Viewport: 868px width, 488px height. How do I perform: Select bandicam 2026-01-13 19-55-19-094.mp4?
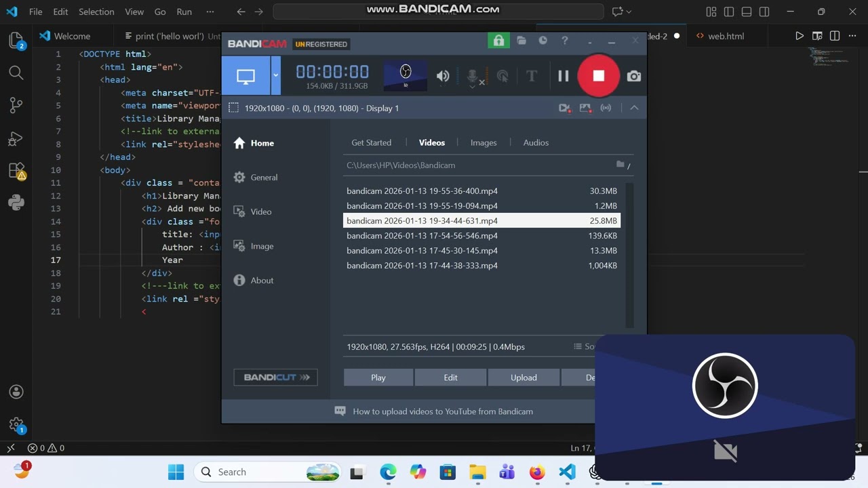point(481,206)
